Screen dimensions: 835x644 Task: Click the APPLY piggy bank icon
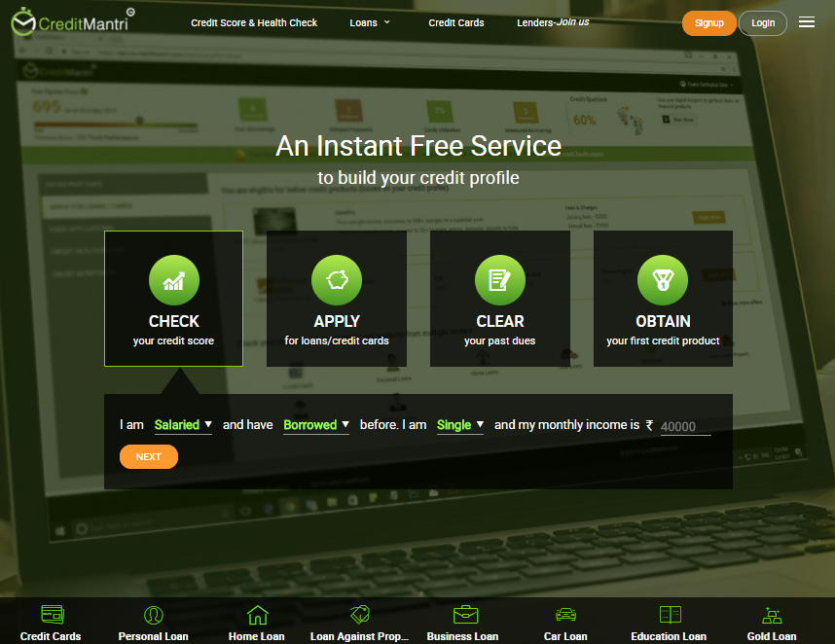coord(336,280)
